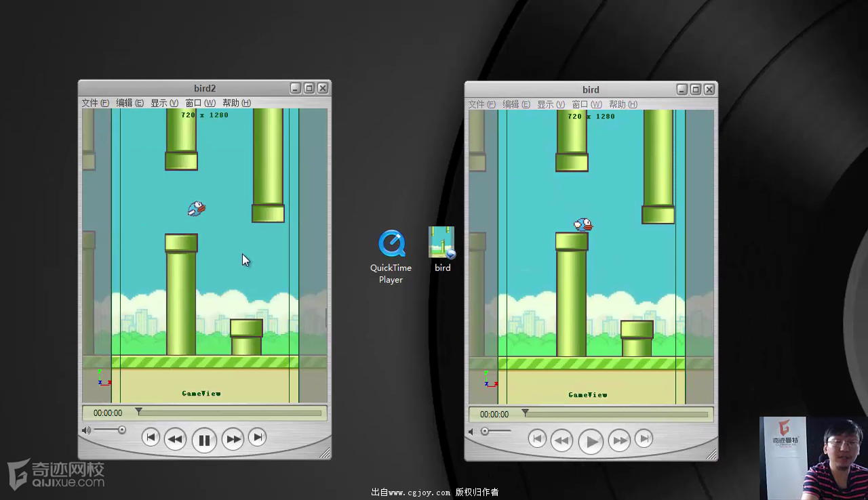Click speaker icon in bird2 window
This screenshot has height=500, width=868.
pos(86,430)
